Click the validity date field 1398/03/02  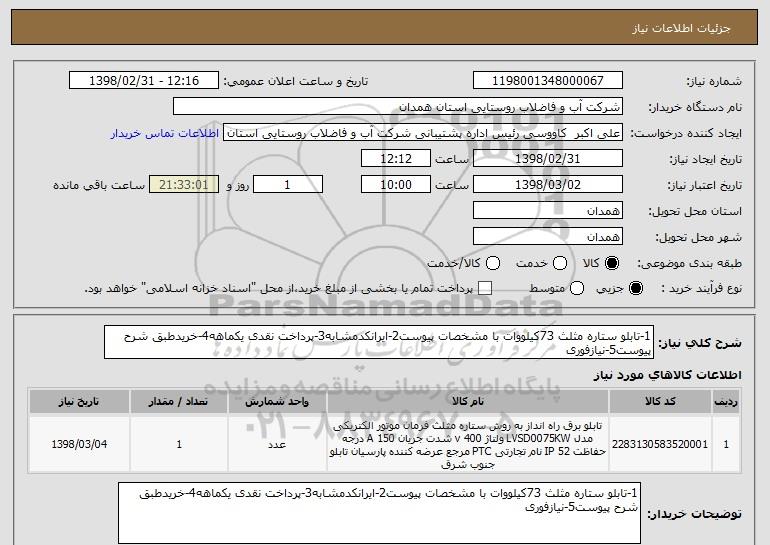point(548,185)
